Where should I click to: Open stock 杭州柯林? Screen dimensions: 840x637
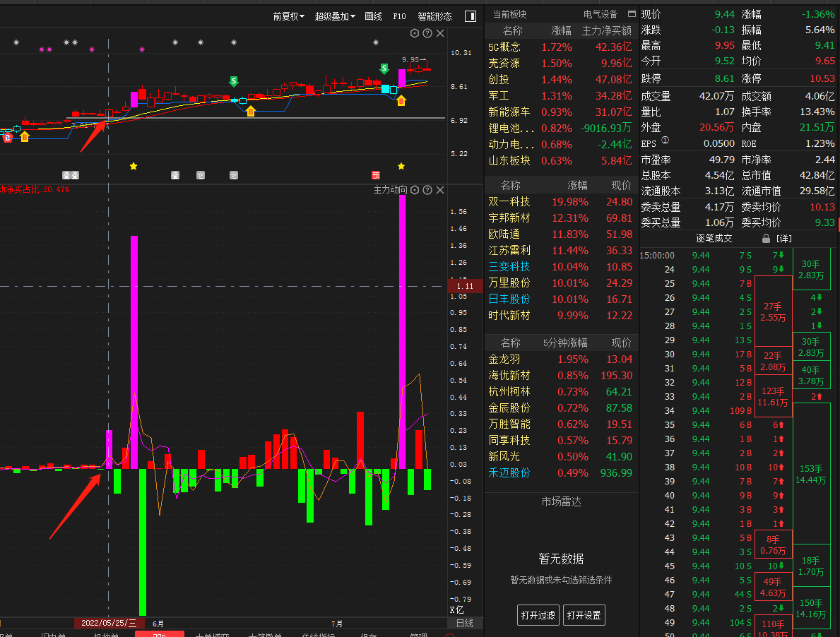pyautogui.click(x=560, y=392)
